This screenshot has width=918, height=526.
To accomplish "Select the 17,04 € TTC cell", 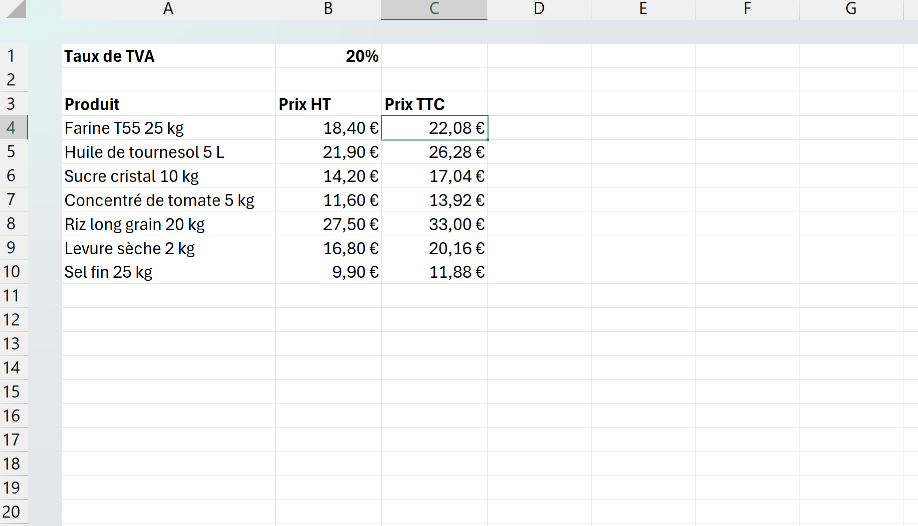I will 434,176.
